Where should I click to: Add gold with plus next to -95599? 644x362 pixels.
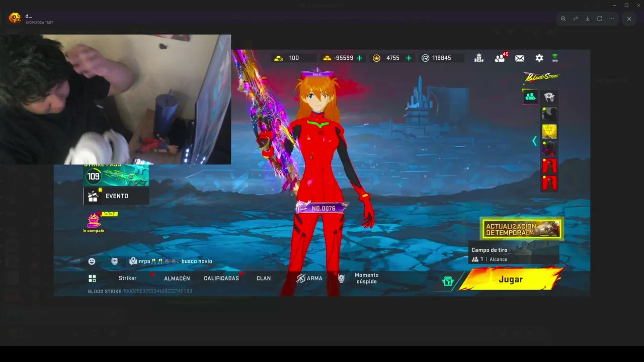tap(359, 58)
